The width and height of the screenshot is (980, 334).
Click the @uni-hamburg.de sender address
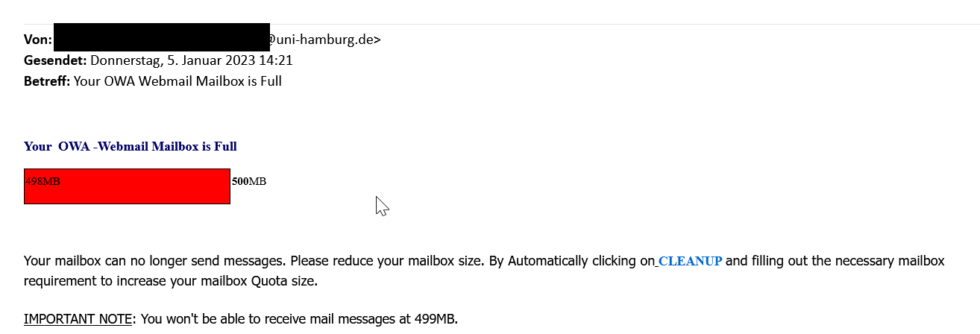(x=324, y=40)
